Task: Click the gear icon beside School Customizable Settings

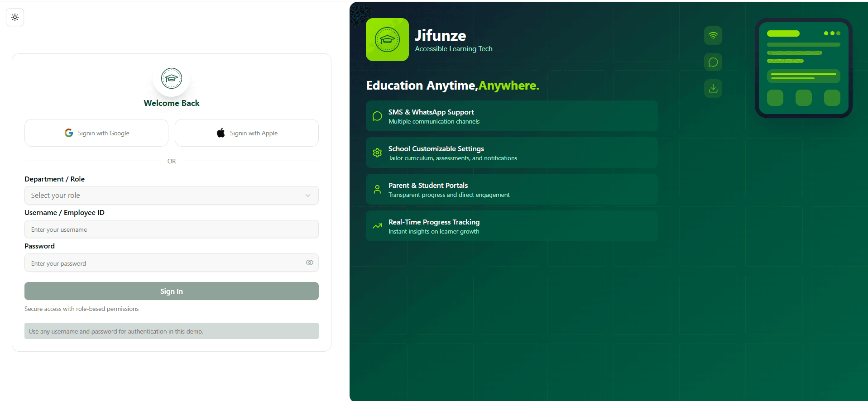Action: point(377,153)
